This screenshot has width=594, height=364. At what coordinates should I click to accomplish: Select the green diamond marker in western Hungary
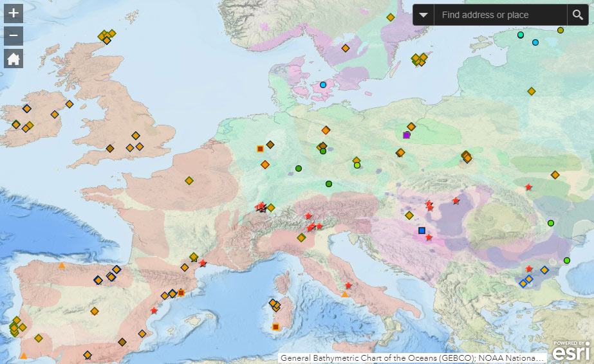[x=409, y=215]
